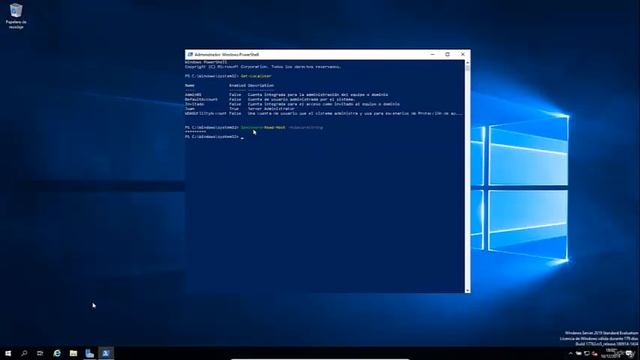
Task: Open the Papelera de reciclaje desktop icon
Action: click(x=16, y=16)
